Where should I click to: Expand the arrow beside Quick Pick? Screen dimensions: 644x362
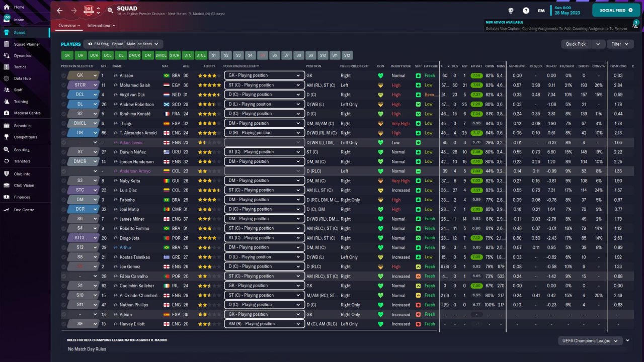(598, 44)
